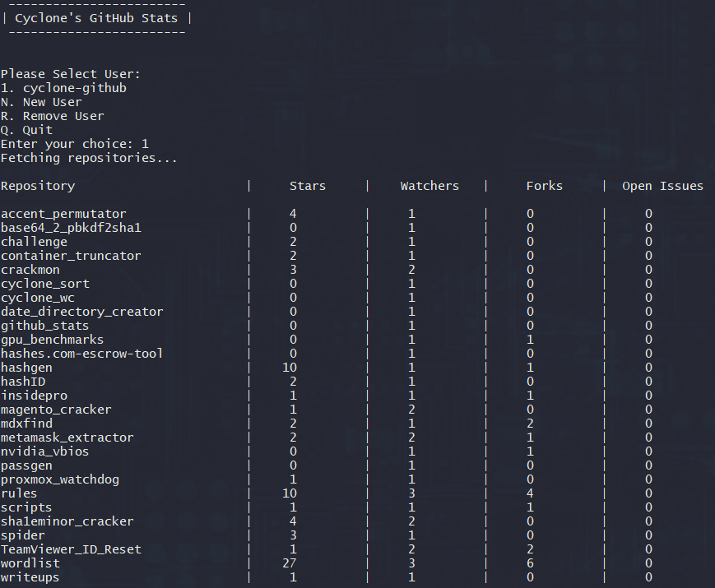Click the stars value 27 for wordlist

pos(290,563)
